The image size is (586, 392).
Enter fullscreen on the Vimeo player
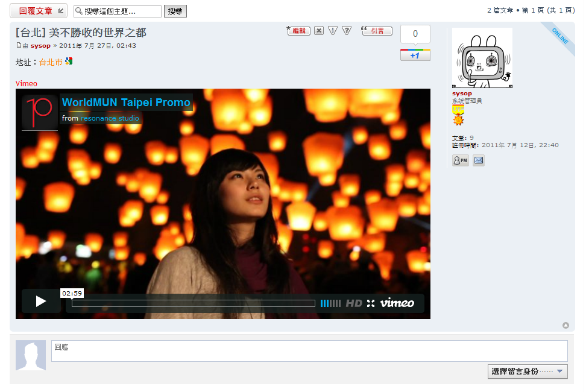[371, 303]
